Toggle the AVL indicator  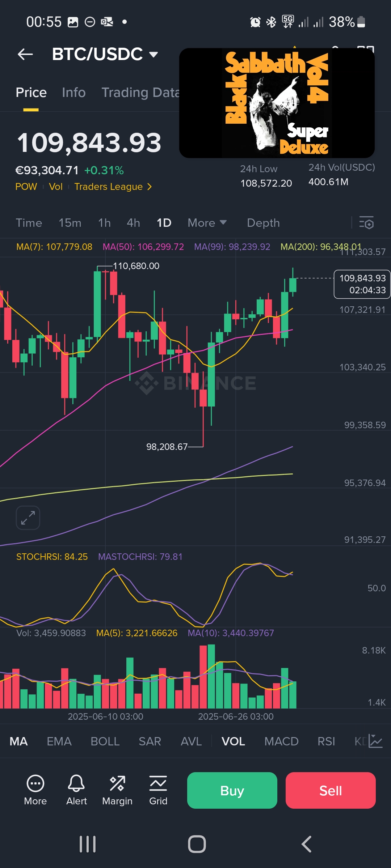(x=191, y=741)
